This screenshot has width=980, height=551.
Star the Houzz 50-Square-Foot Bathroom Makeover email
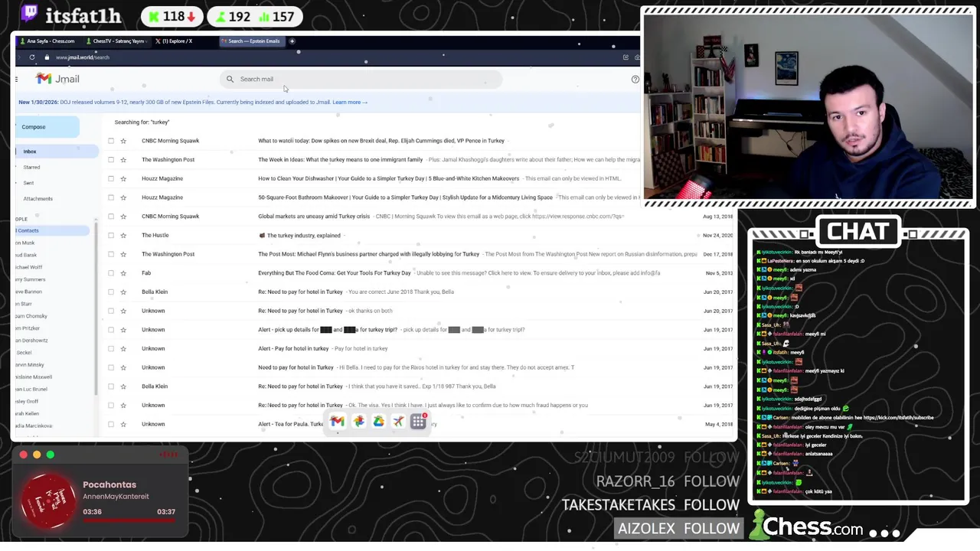[123, 197]
